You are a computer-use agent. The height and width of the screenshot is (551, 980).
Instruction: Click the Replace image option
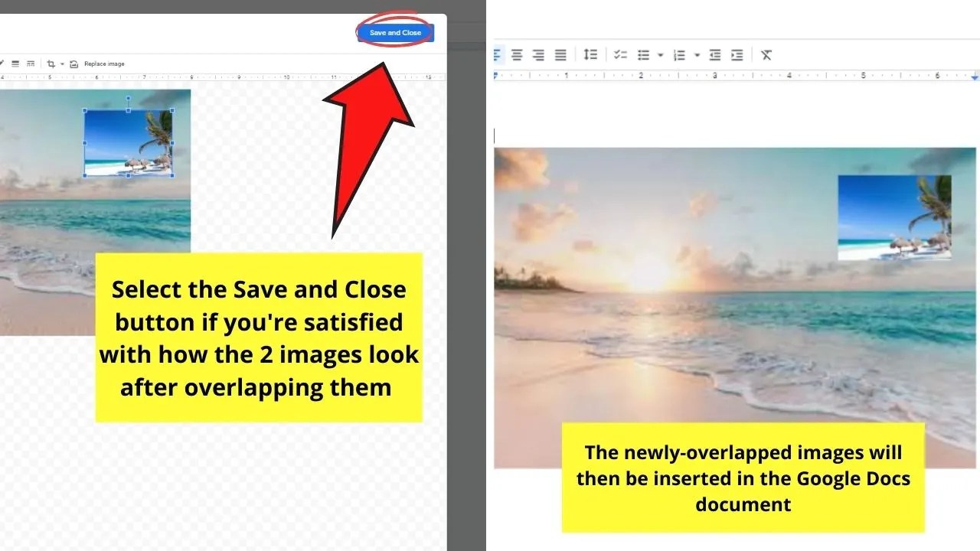(103, 64)
